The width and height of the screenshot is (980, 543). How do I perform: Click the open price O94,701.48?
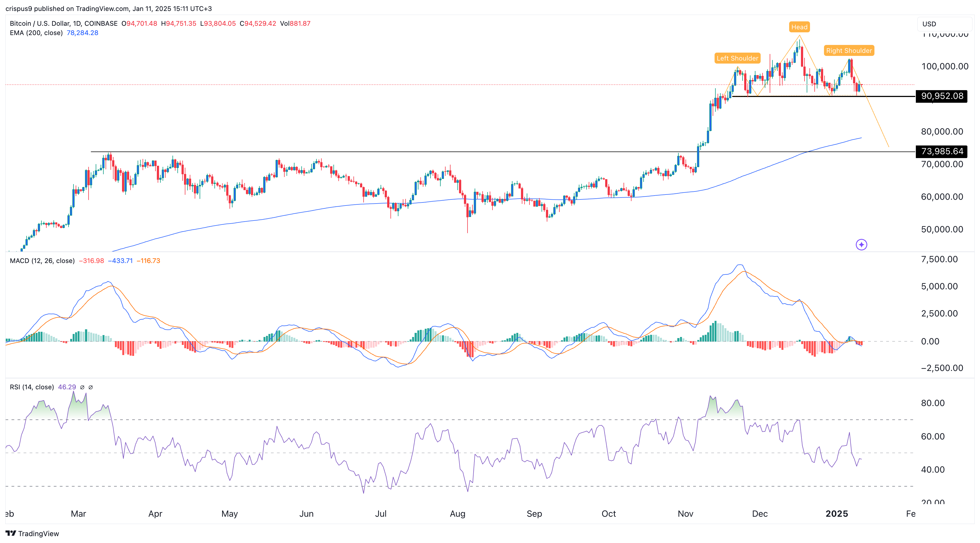tap(139, 24)
